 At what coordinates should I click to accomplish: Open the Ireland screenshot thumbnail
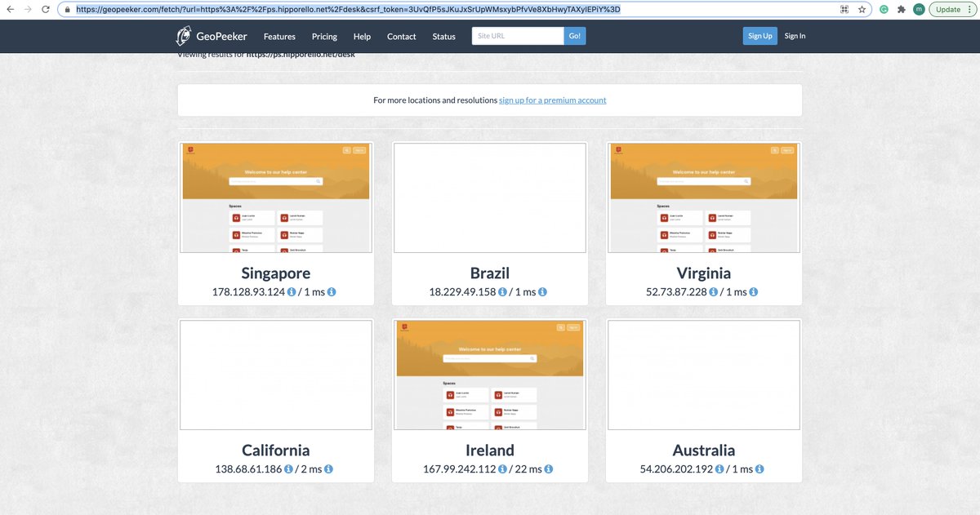490,375
